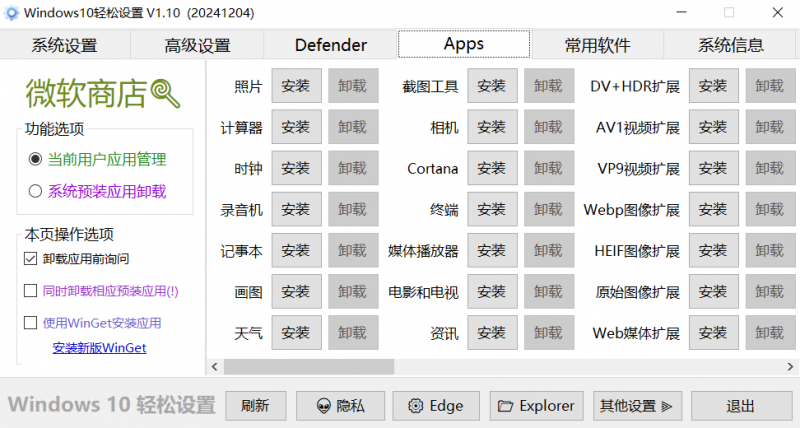Install the HEIF图像扩展 extension
Screen dimensions: 800x428
712,251
